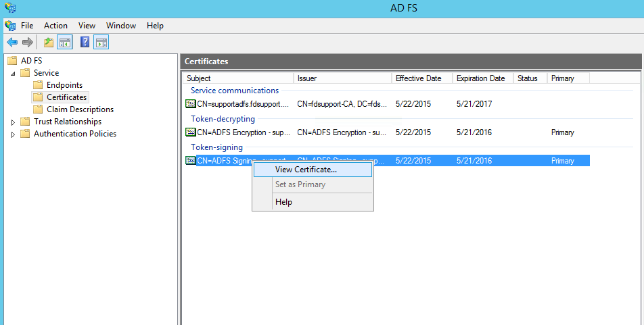Click the CN=ADFS Encryption issuer cell

(342, 132)
